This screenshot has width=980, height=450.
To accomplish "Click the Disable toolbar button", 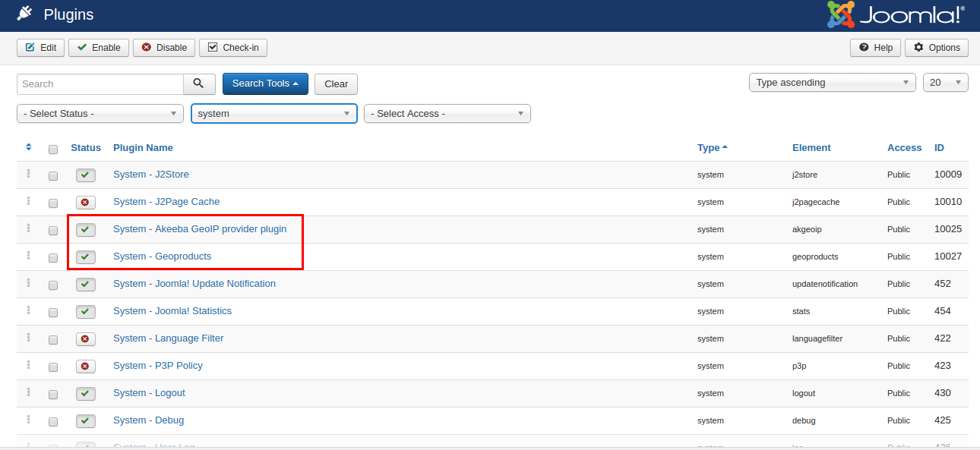I will point(164,48).
